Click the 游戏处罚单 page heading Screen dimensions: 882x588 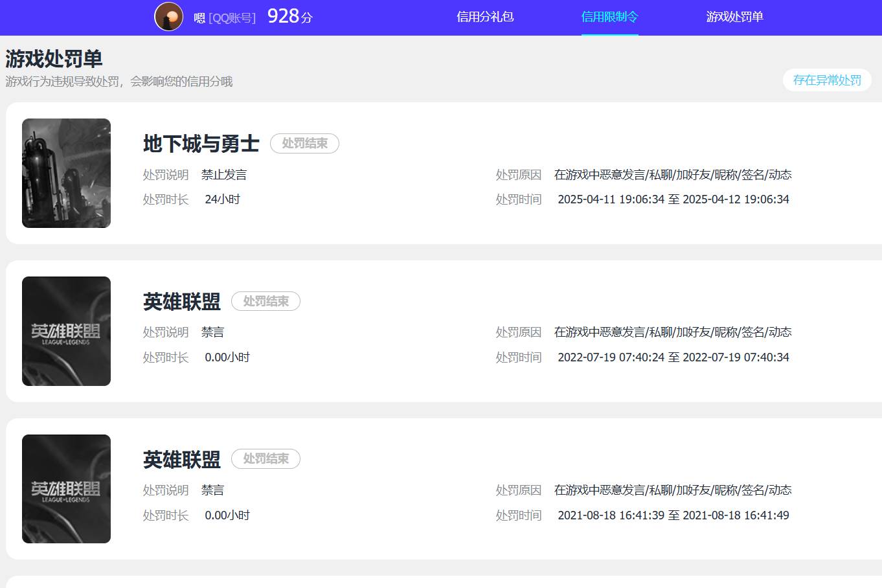click(54, 59)
